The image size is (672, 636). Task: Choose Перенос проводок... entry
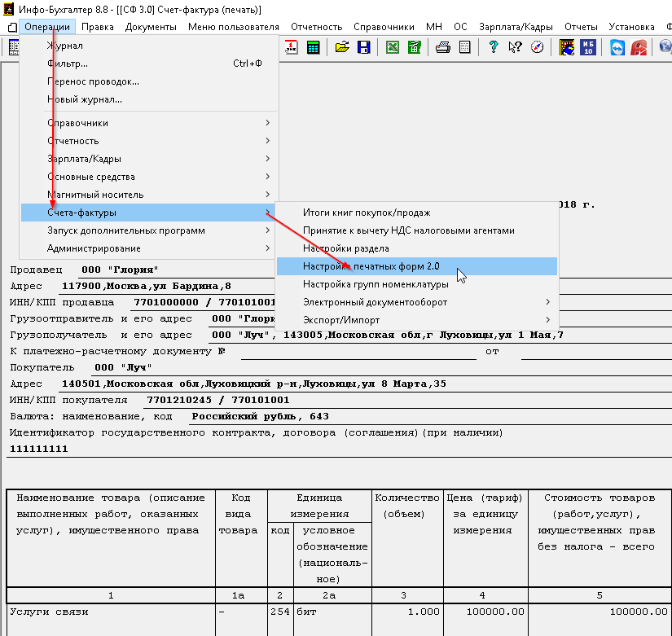[150, 81]
